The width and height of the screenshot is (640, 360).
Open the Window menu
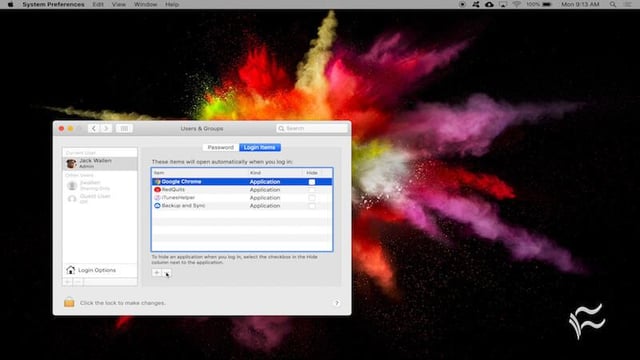[x=146, y=4]
